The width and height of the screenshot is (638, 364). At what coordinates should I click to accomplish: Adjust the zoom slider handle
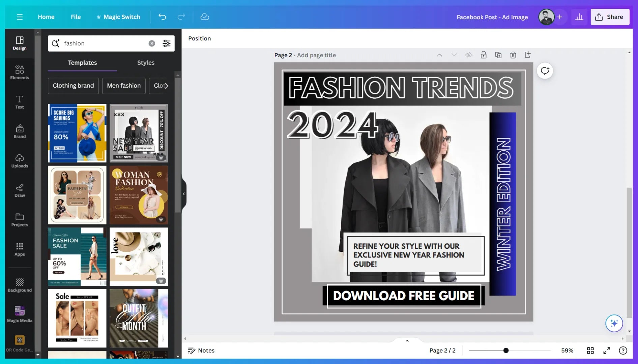coord(506,351)
